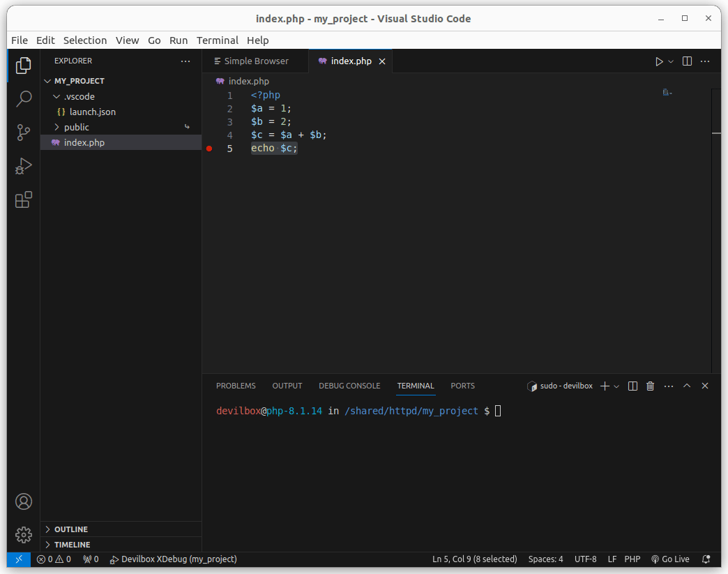Collapse the .vscode folder
728x574 pixels.
pos(79,96)
